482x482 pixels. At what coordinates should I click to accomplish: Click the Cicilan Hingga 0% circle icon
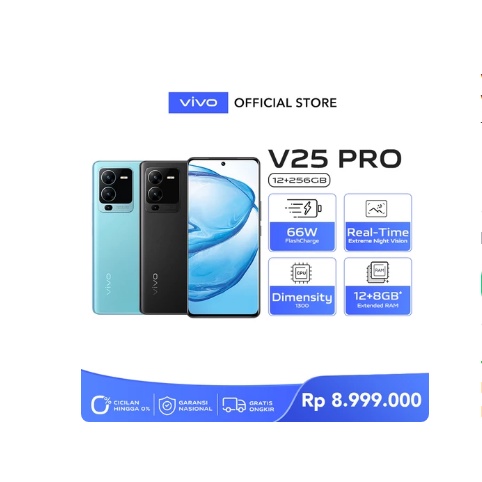click(101, 405)
